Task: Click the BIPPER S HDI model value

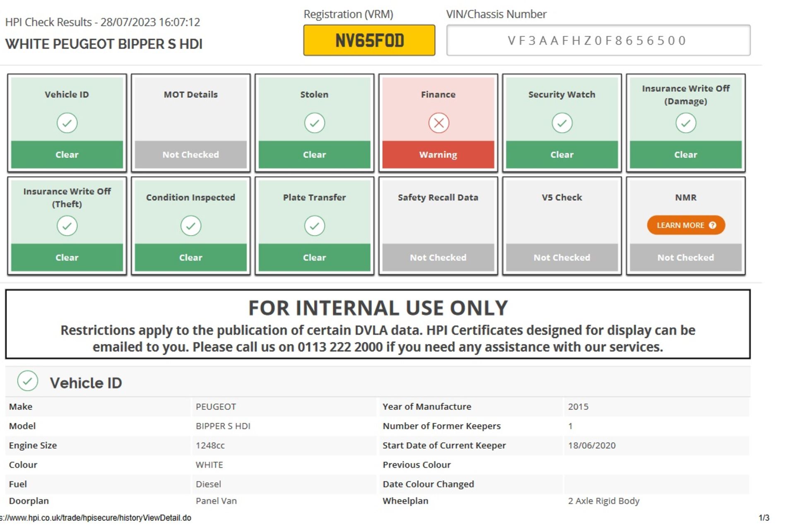Action: tap(223, 426)
